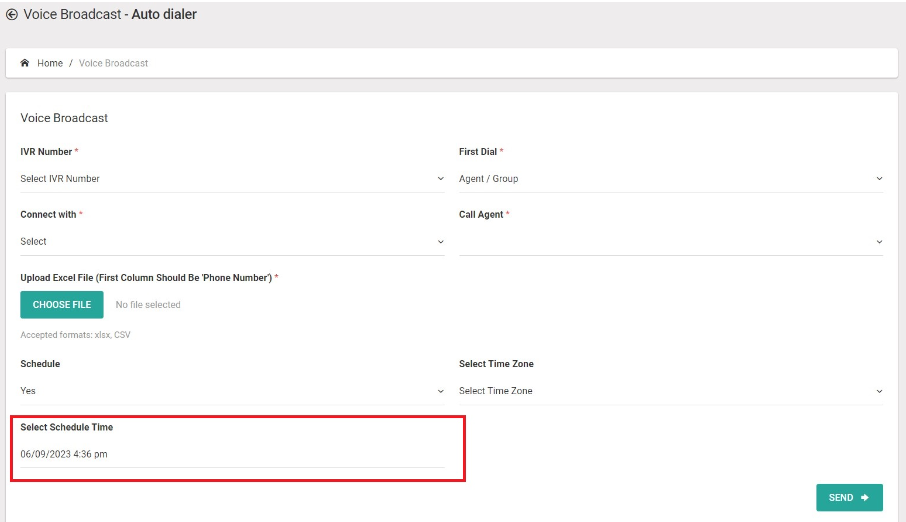The height and width of the screenshot is (522, 906).
Task: Click the SEND button
Action: point(849,498)
